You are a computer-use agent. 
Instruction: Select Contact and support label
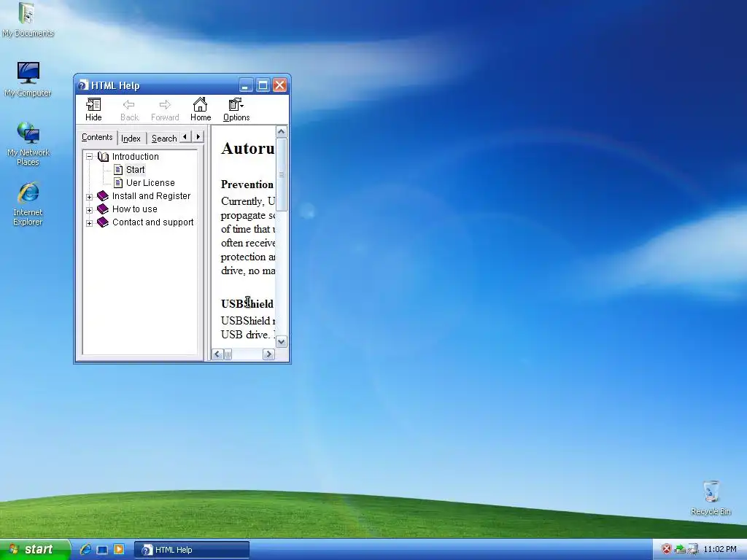coord(153,222)
